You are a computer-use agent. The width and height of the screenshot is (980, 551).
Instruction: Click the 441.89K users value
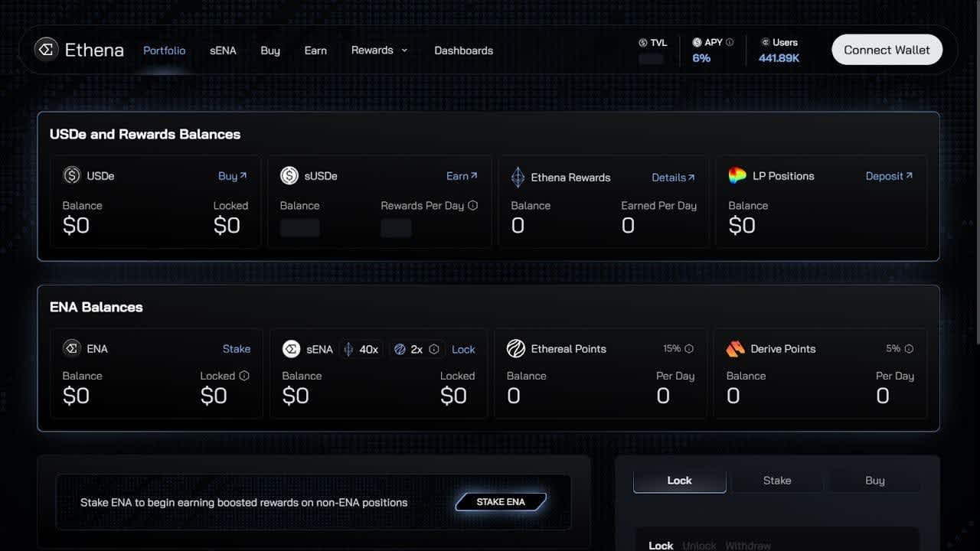pyautogui.click(x=779, y=58)
